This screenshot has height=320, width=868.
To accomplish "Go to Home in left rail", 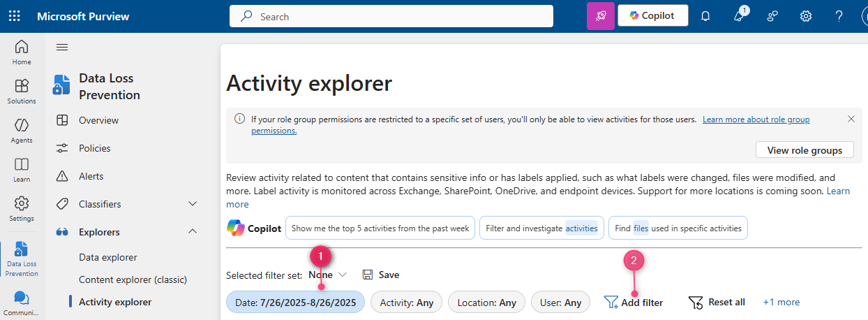I will [x=22, y=52].
